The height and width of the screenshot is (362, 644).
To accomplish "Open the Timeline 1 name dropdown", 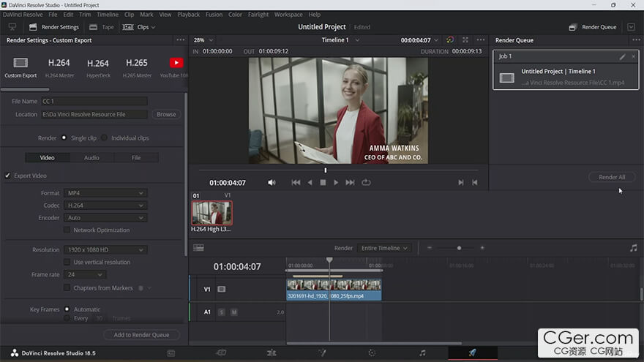I will click(x=340, y=39).
